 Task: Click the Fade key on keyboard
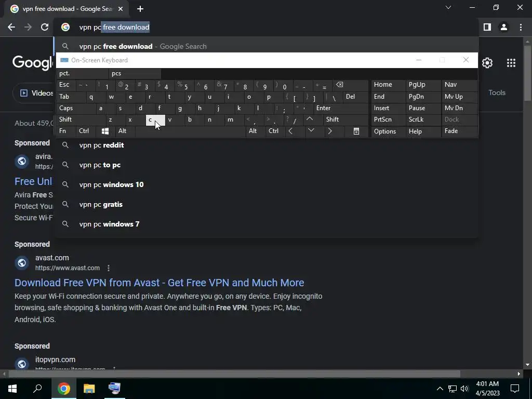point(459,131)
